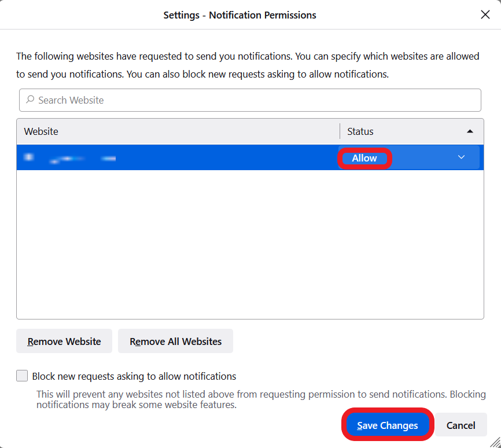This screenshot has height=448, width=501.
Task: Cancel the notification permission changes
Action: (x=461, y=425)
